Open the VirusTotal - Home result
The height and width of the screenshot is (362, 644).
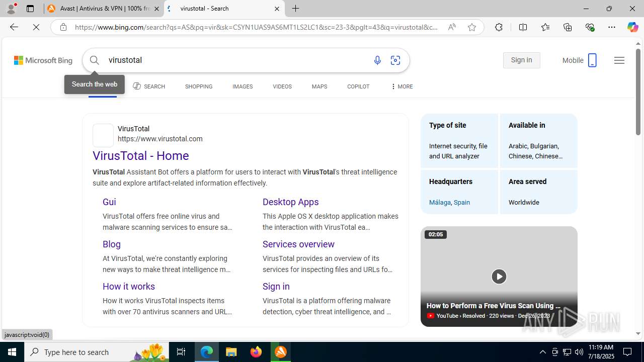(141, 156)
